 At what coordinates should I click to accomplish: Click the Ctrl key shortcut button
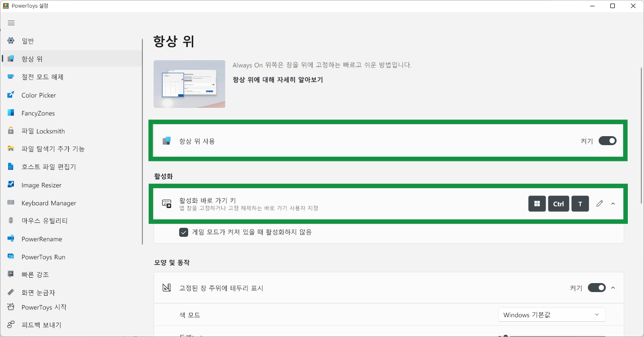point(559,204)
